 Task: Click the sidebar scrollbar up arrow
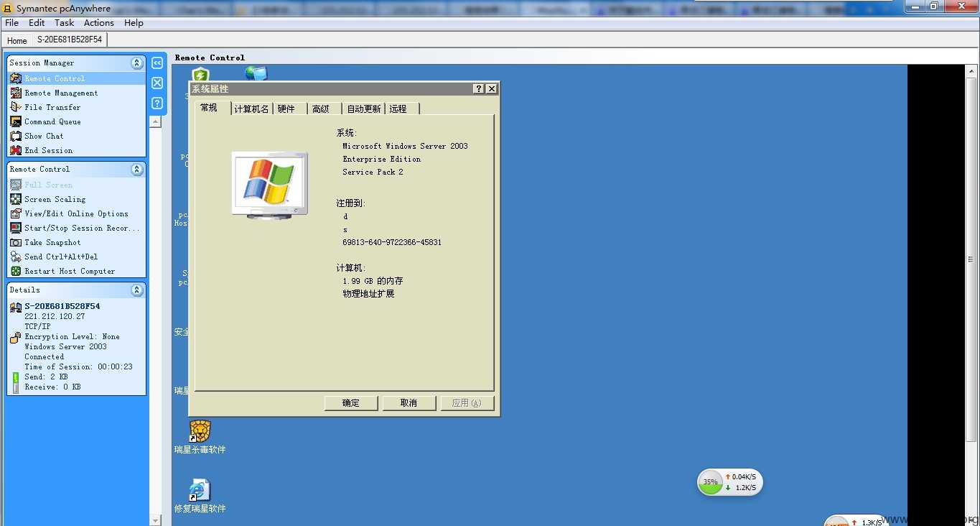pos(155,122)
